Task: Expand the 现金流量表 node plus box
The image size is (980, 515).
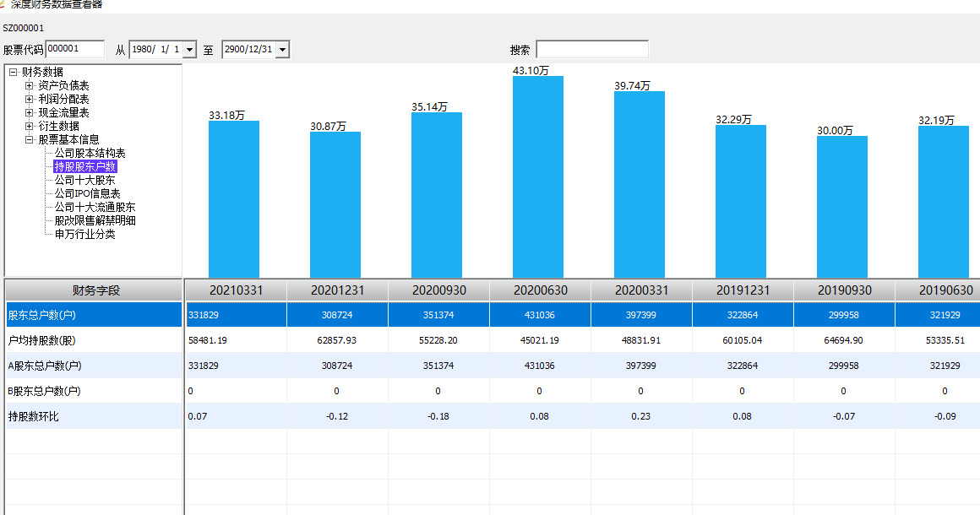Action: 29,113
